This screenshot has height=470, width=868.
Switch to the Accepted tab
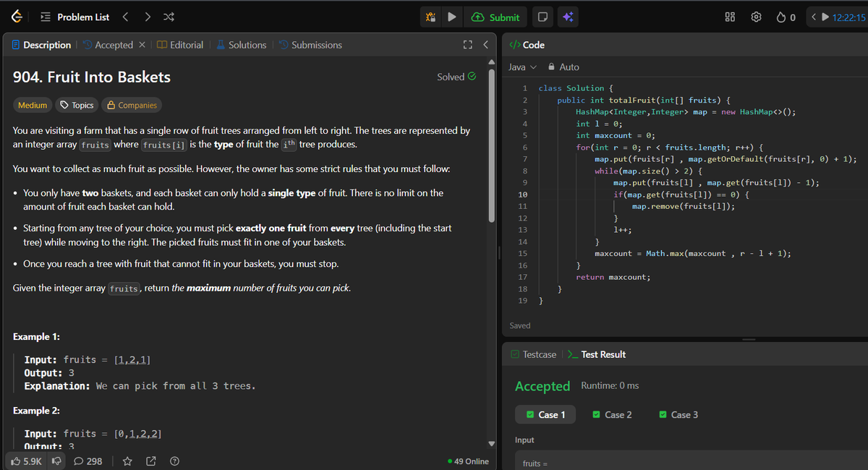[x=108, y=45]
